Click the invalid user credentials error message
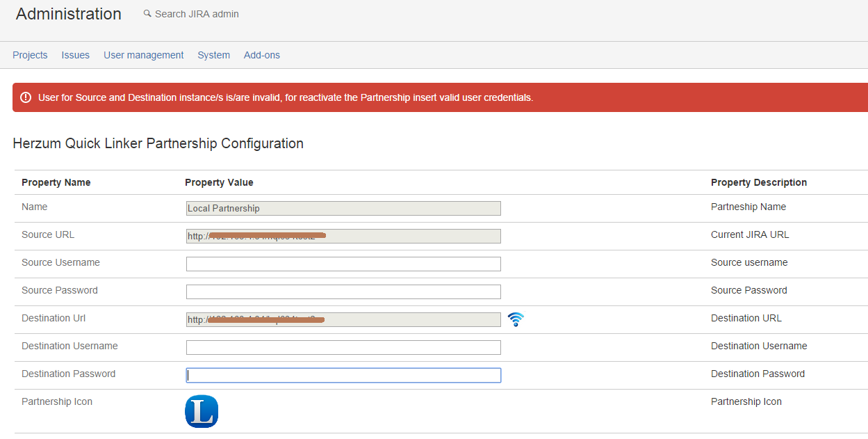The width and height of the screenshot is (868, 439). coord(285,97)
